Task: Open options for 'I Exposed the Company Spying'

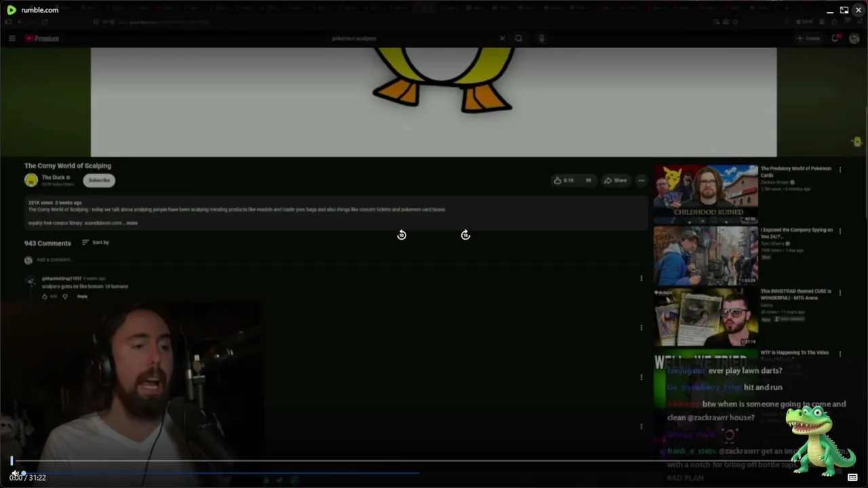Action: pyautogui.click(x=840, y=231)
